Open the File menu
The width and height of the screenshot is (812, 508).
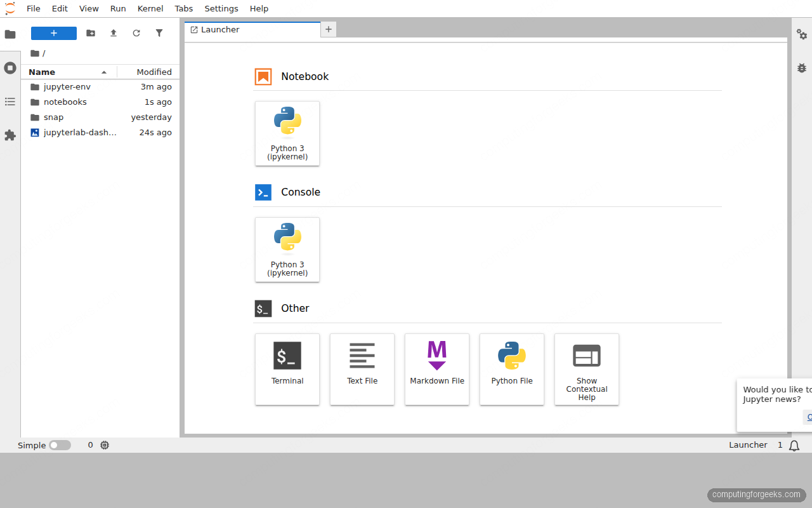[x=34, y=8]
